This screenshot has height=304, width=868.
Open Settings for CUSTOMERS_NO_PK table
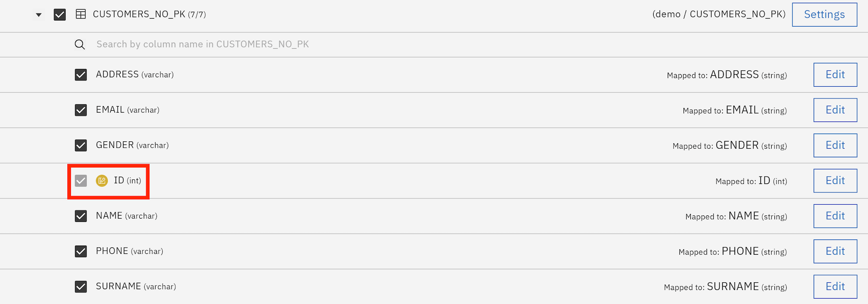pos(825,14)
